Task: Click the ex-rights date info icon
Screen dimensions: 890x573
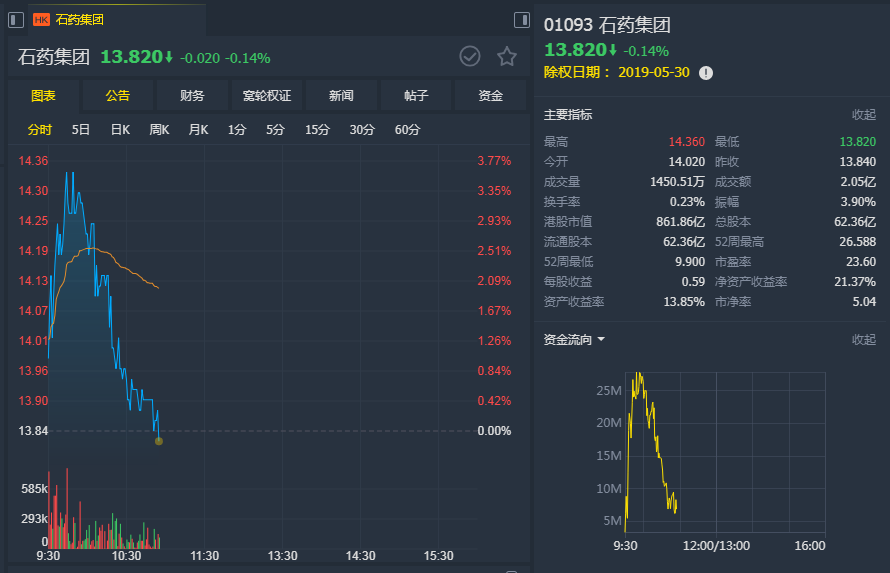Action: coord(706,73)
